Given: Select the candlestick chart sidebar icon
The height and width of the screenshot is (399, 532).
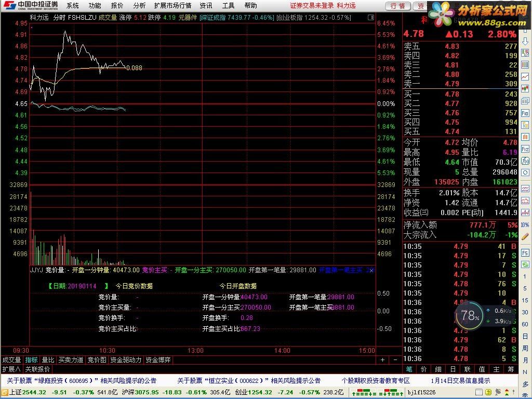Looking at the screenshot, I should (525, 89).
